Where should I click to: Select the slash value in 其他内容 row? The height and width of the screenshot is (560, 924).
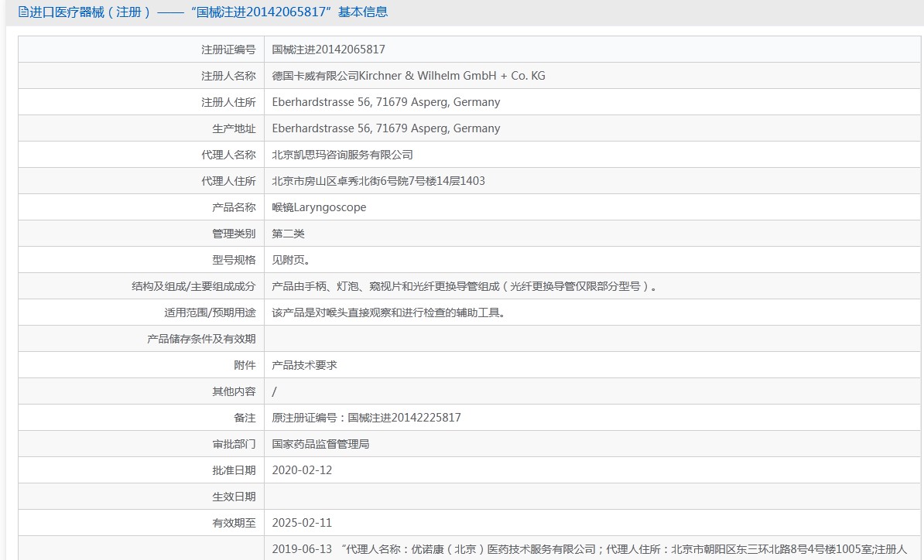tap(274, 391)
